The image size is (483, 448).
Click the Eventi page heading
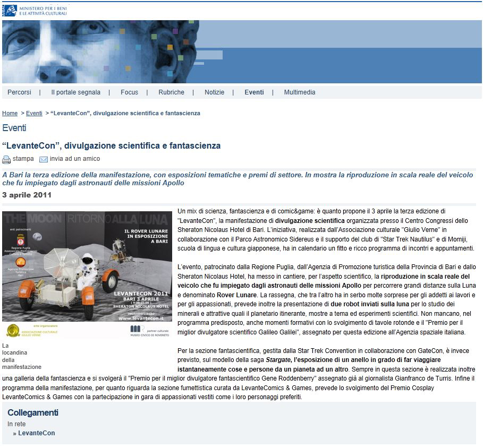point(14,128)
